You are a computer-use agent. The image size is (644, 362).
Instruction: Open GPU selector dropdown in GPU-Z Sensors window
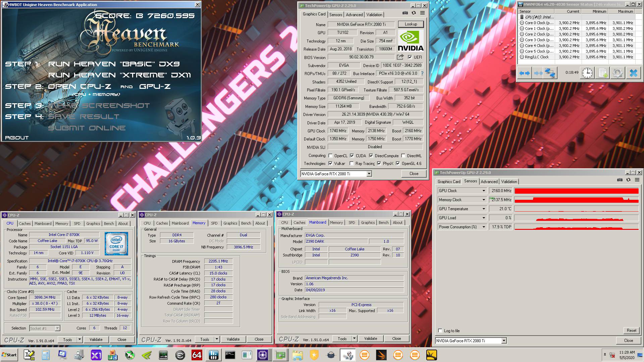[x=504, y=341]
